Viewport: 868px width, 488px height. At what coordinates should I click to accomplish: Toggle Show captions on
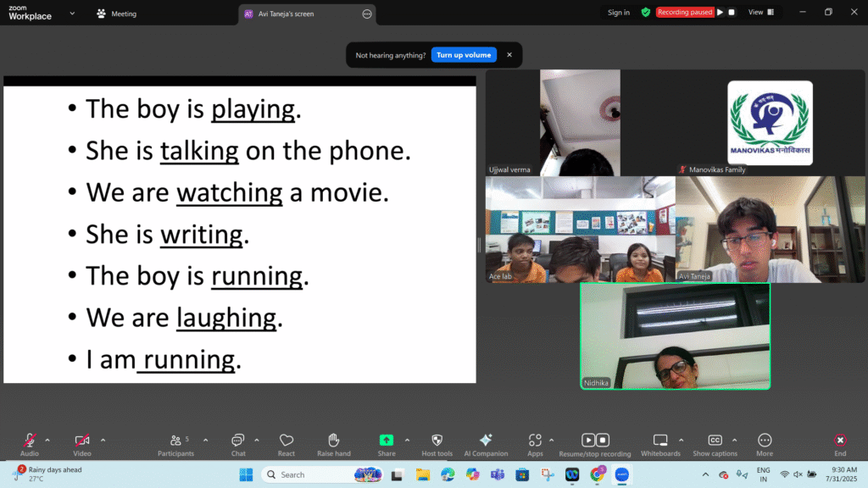715,441
